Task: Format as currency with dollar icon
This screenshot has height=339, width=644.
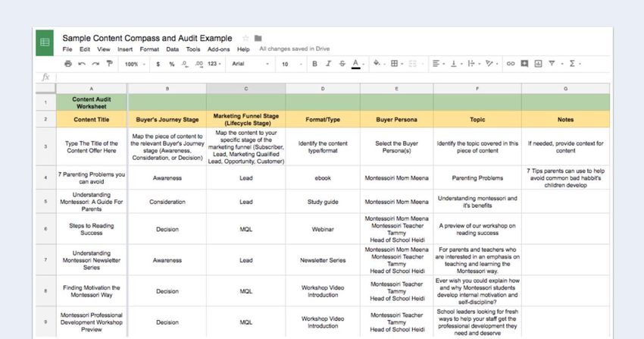Action: (158, 64)
